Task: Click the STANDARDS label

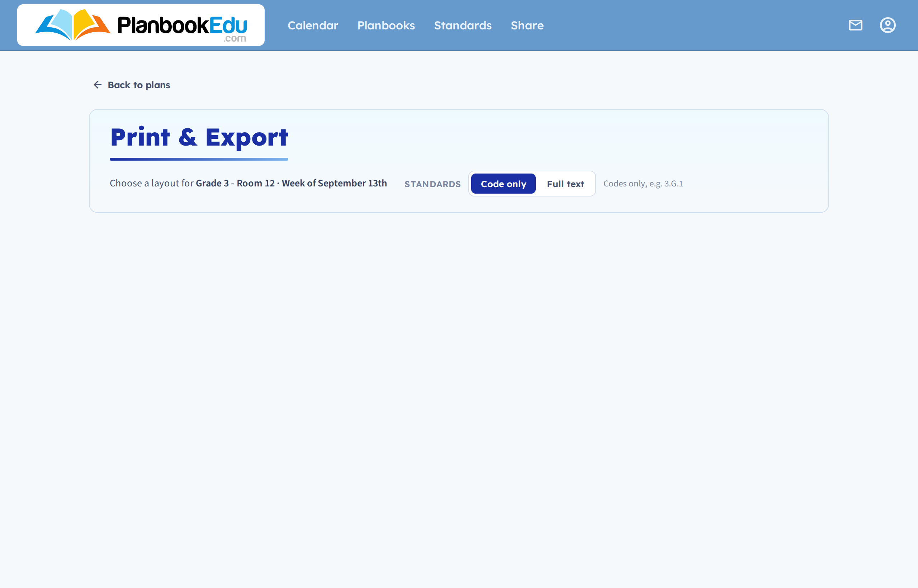Action: [433, 184]
